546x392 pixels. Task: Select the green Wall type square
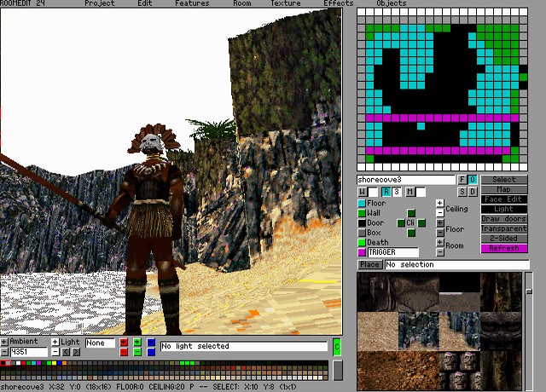point(362,213)
